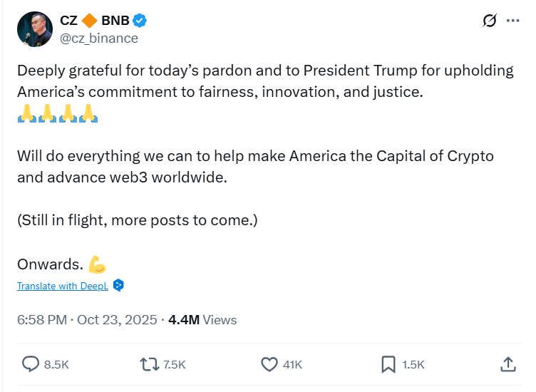Click the DeepL logo icon
Viewport: 536px width, 392px height.
119,286
